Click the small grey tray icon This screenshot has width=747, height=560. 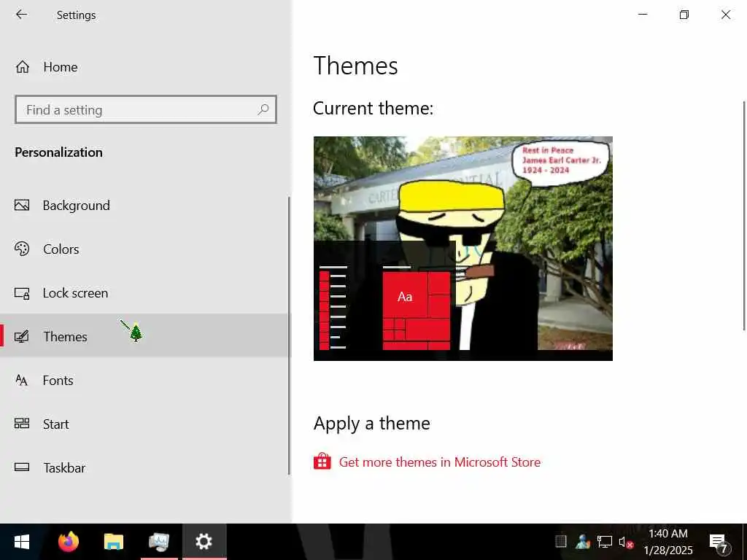(x=561, y=542)
